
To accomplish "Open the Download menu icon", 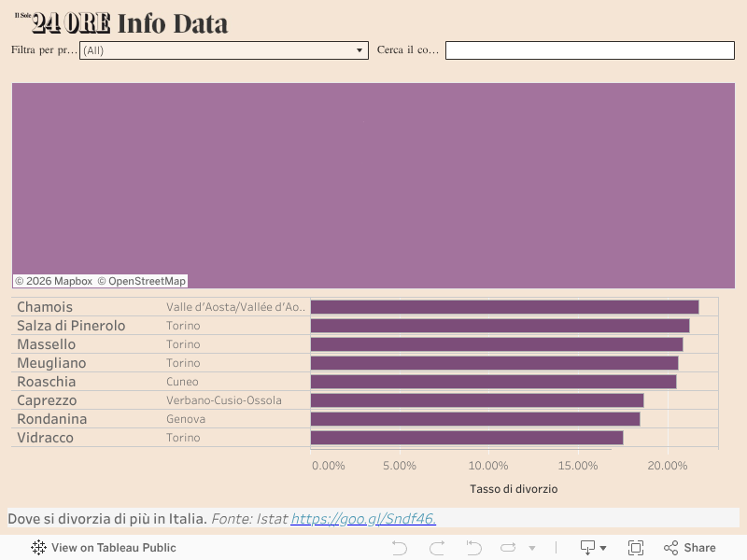I will click(x=588, y=548).
